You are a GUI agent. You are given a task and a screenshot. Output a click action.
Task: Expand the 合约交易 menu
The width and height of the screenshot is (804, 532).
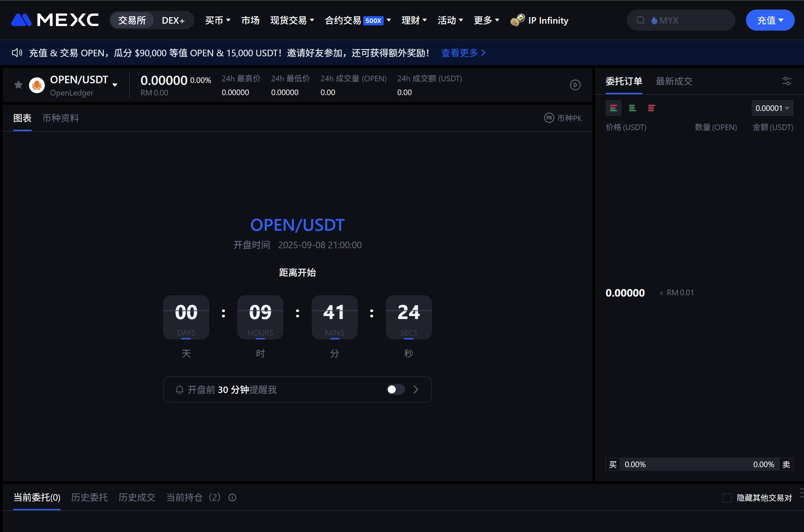pyautogui.click(x=358, y=20)
